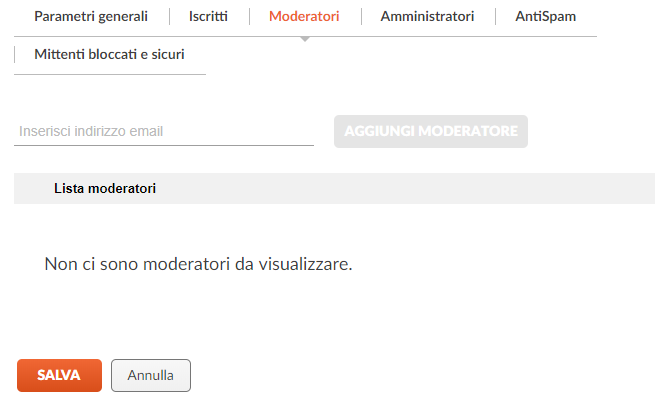Cancel changes with the Annulla button
Image resolution: width=655 pixels, height=408 pixels.
tap(151, 375)
